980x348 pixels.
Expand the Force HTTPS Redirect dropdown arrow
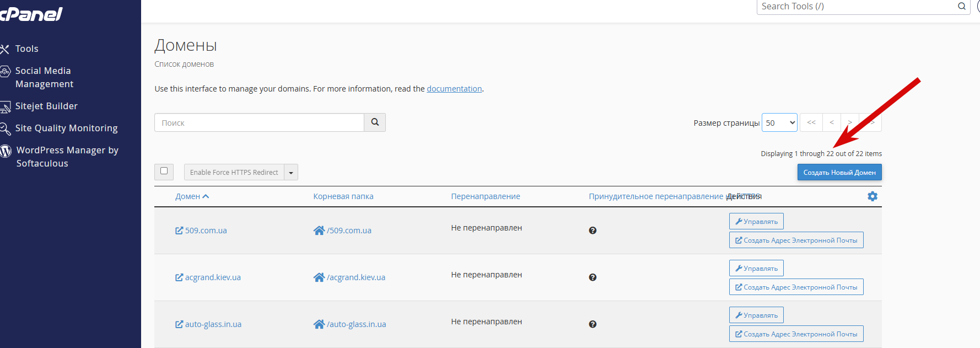pyautogui.click(x=291, y=172)
